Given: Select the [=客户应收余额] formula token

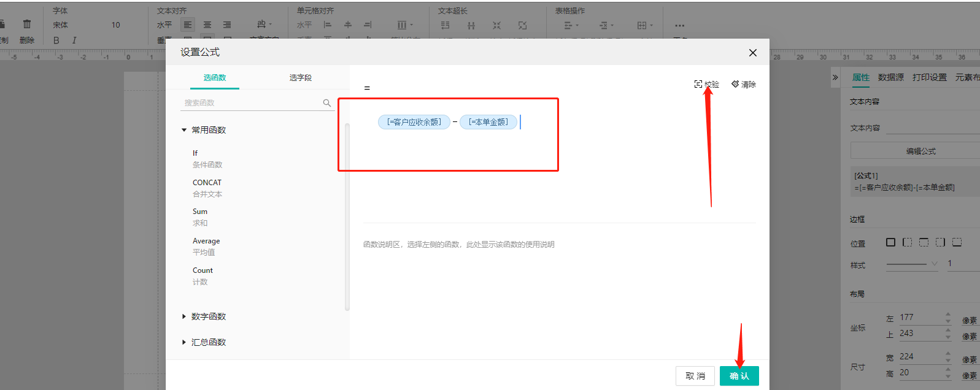Looking at the screenshot, I should 414,122.
